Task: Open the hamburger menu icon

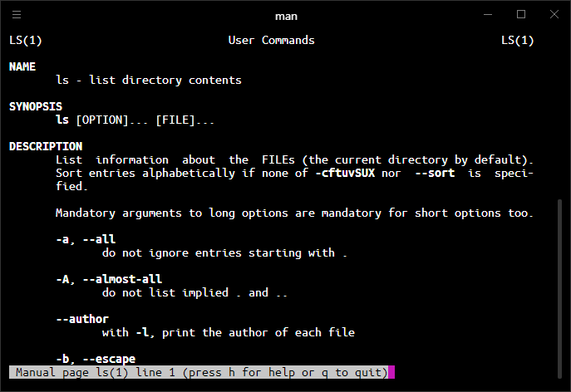Action: (x=17, y=15)
